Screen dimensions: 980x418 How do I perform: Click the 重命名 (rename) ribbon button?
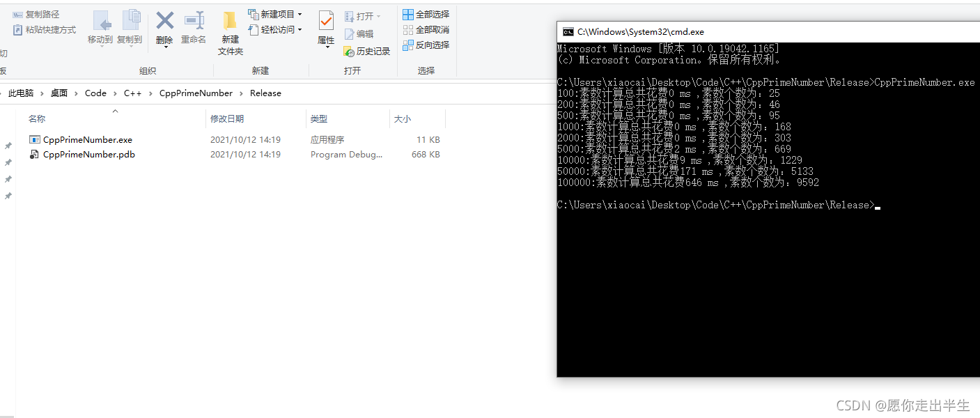coord(194,29)
